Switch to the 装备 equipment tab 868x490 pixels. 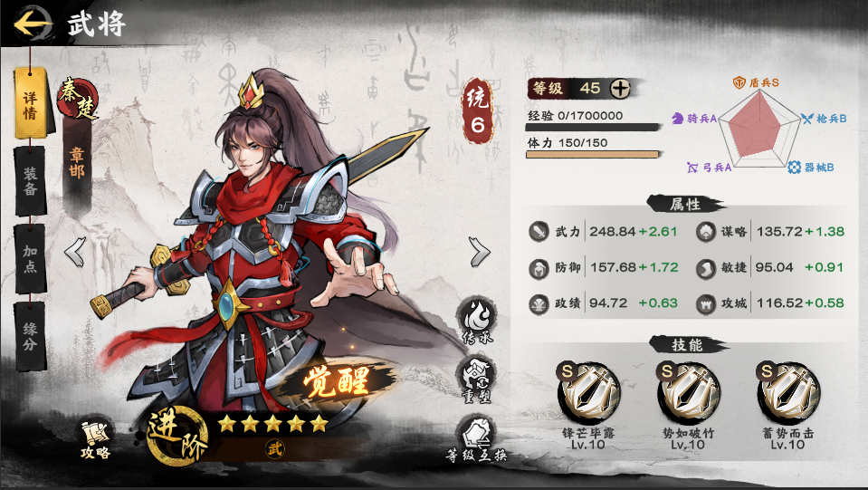[x=31, y=182]
